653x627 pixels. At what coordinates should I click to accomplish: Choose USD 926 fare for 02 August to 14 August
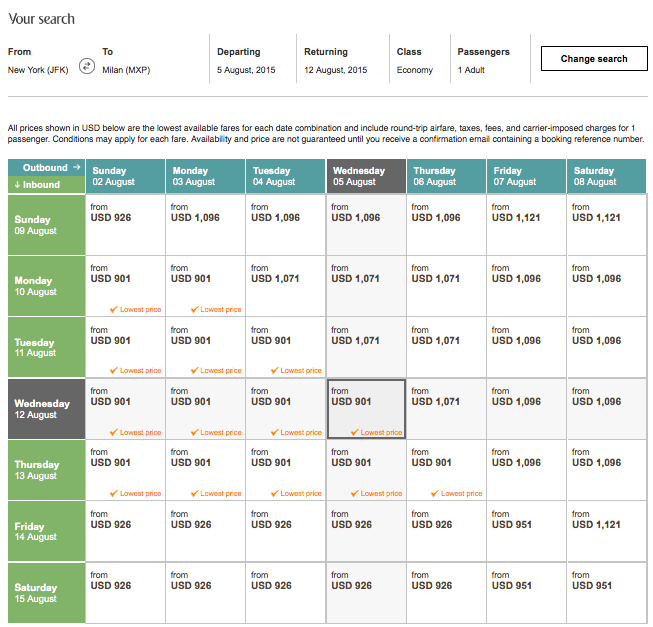(125, 531)
